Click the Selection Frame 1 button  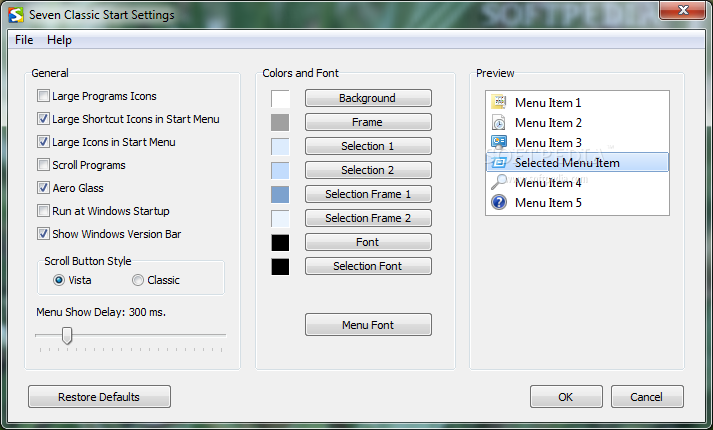(x=368, y=194)
